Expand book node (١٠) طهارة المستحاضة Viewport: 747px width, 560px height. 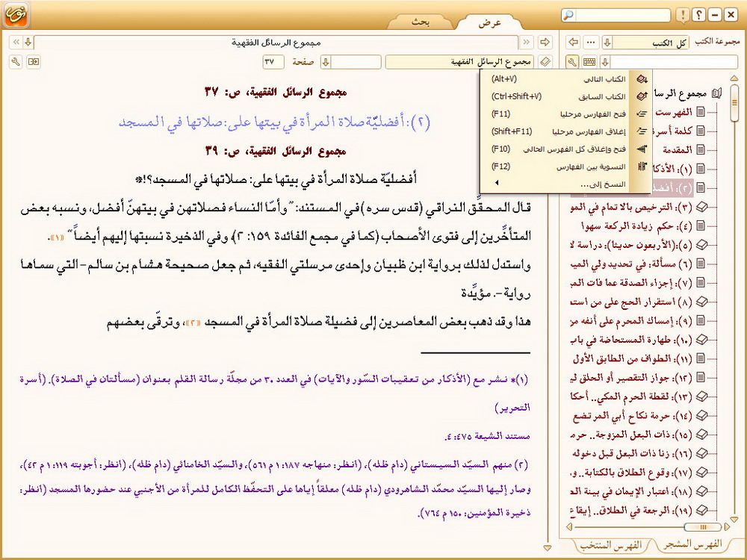pyautogui.click(x=701, y=340)
